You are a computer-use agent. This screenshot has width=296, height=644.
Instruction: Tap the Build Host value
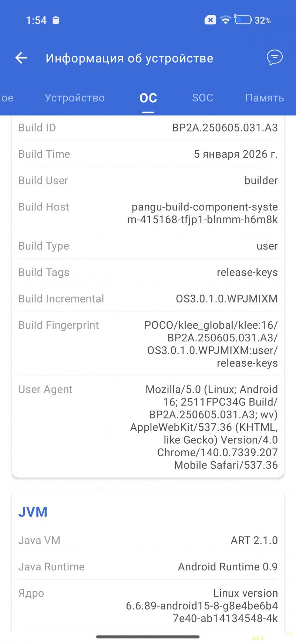[x=203, y=213]
